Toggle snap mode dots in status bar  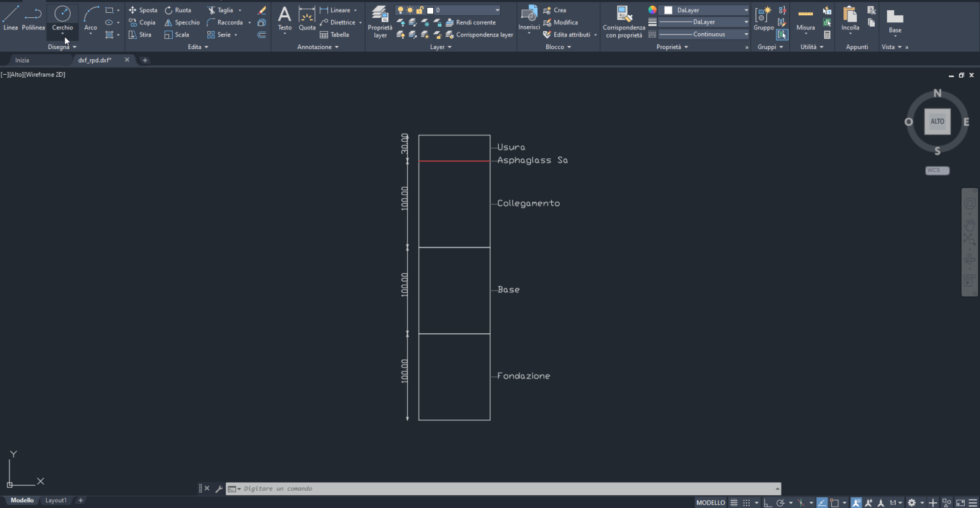pyautogui.click(x=746, y=503)
